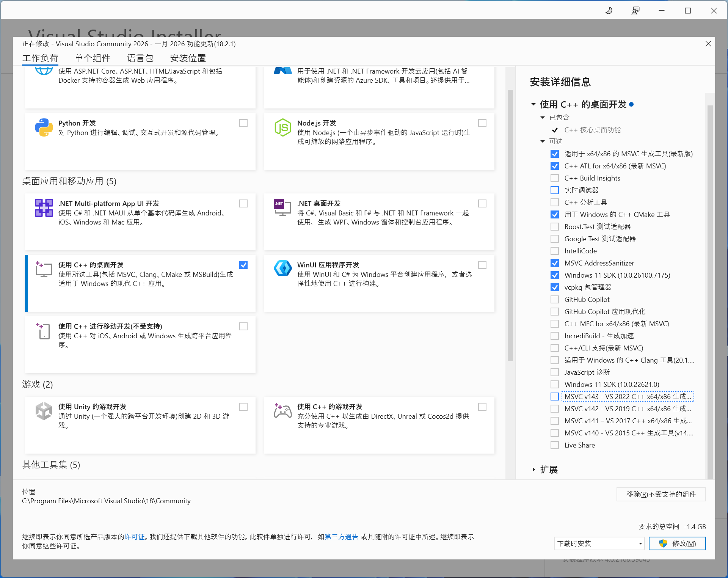
Task: Open the 下载时安装 dropdown
Action: pos(599,543)
